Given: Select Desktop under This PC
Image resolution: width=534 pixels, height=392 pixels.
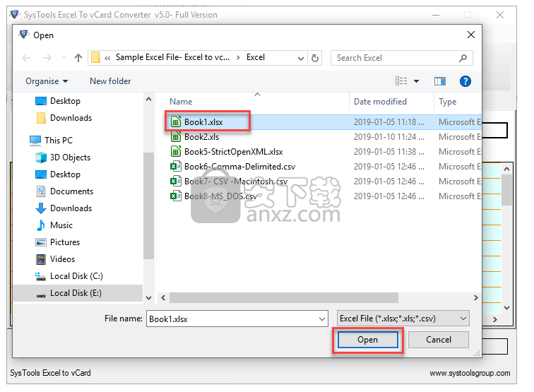Looking at the screenshot, I should pos(58,174).
